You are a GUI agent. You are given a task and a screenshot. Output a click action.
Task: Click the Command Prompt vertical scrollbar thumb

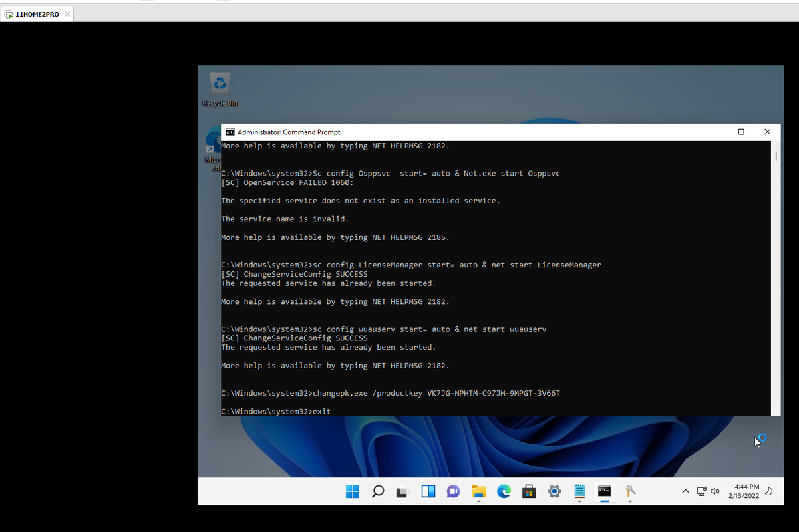(776, 156)
